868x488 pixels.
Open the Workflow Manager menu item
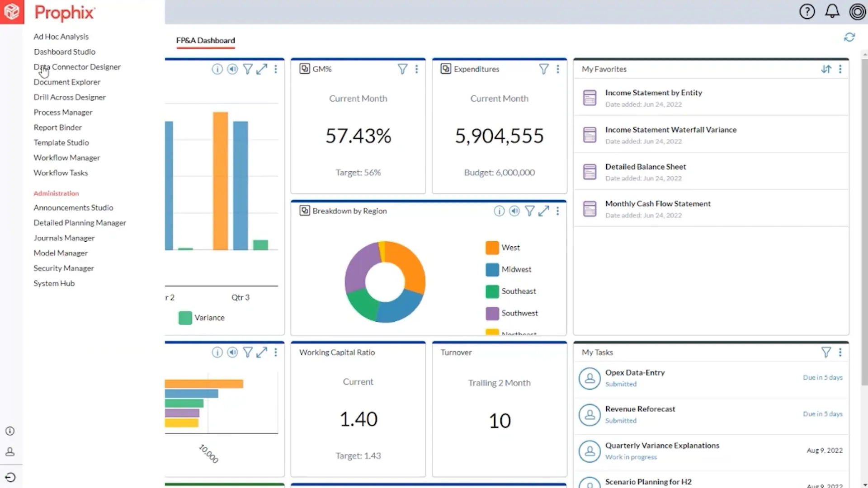click(x=66, y=157)
